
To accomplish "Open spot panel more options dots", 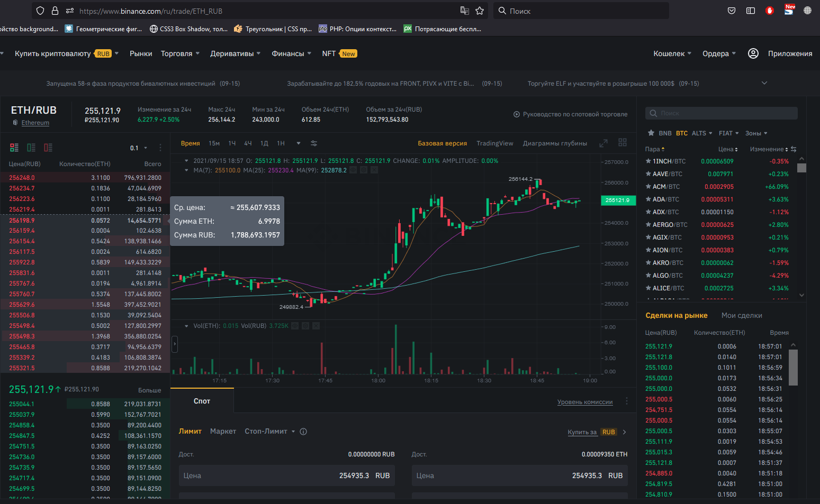I will pos(627,401).
